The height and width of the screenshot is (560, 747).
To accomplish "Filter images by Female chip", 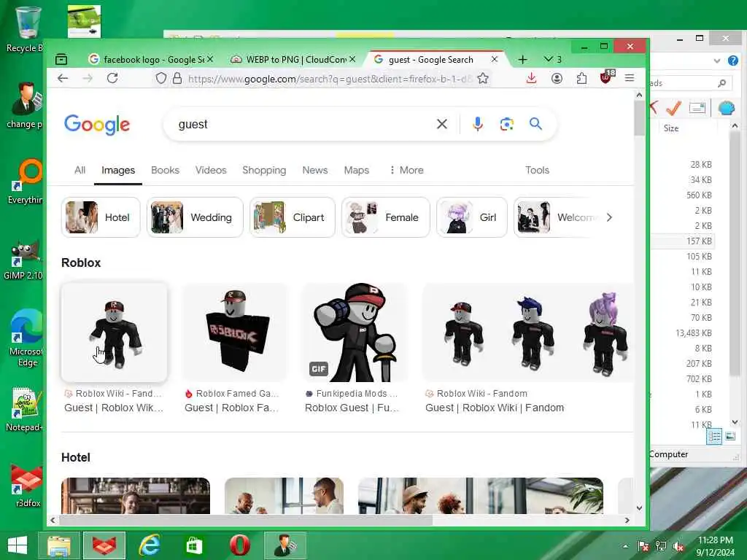I will 385,217.
